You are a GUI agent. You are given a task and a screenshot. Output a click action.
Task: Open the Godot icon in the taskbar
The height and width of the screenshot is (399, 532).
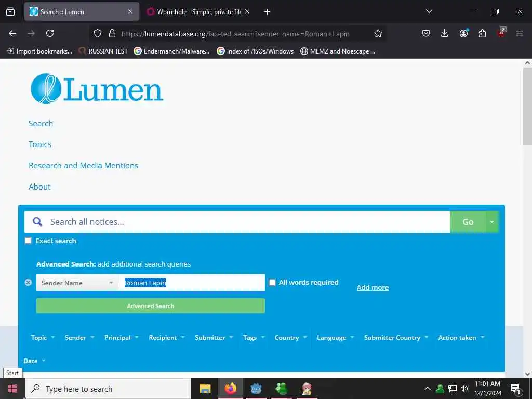tap(256, 389)
